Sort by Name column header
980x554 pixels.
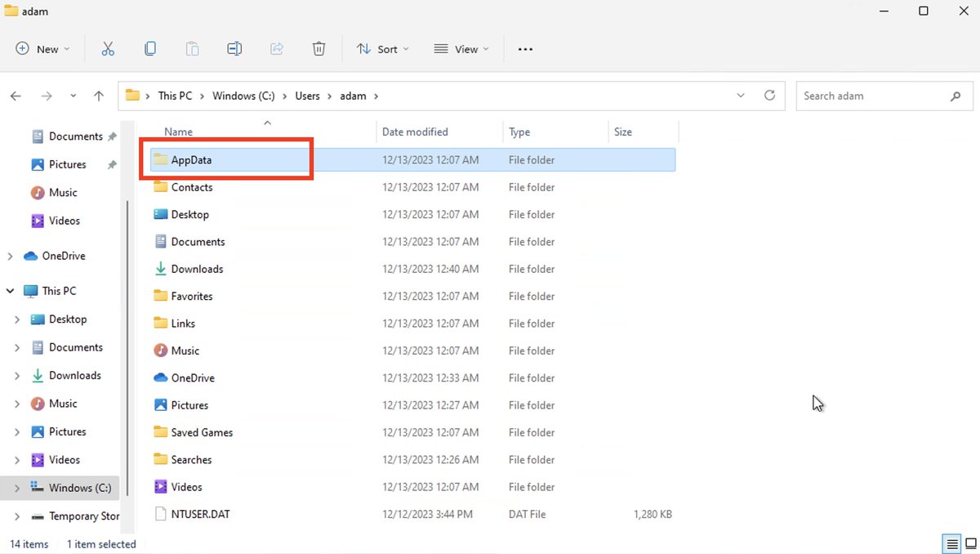pyautogui.click(x=178, y=132)
